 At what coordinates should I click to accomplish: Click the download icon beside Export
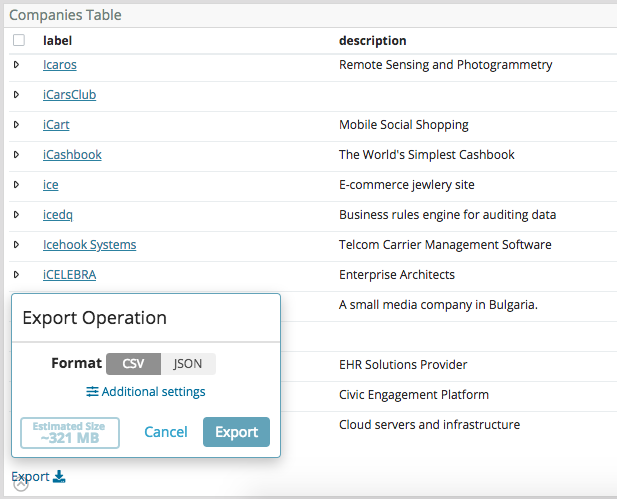click(x=59, y=477)
